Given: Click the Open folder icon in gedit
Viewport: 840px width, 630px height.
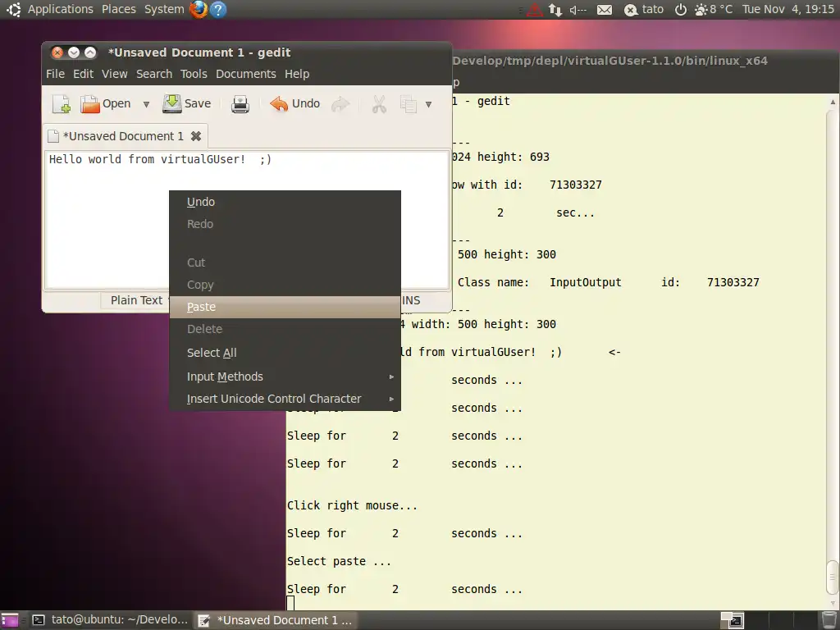Looking at the screenshot, I should 90,104.
